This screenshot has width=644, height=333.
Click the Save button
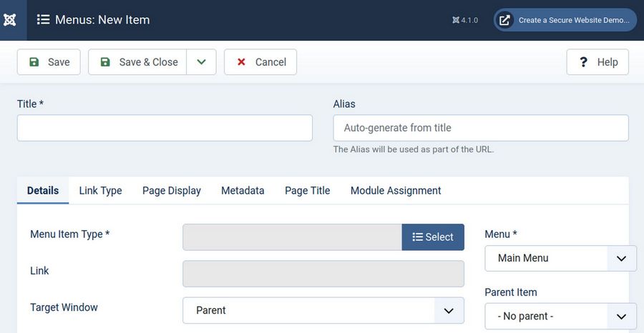tap(49, 62)
